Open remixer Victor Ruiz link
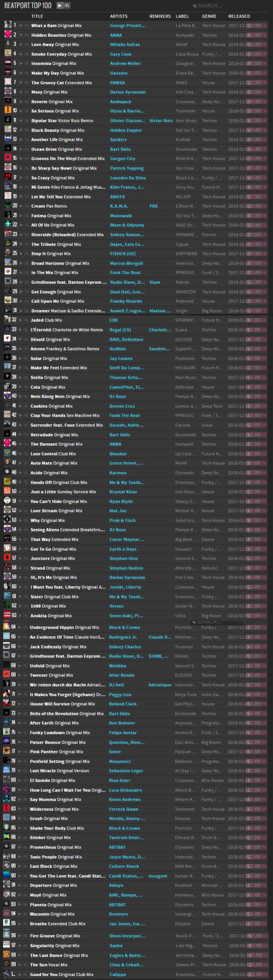Viewport: 273px width, 980px height. click(161, 121)
